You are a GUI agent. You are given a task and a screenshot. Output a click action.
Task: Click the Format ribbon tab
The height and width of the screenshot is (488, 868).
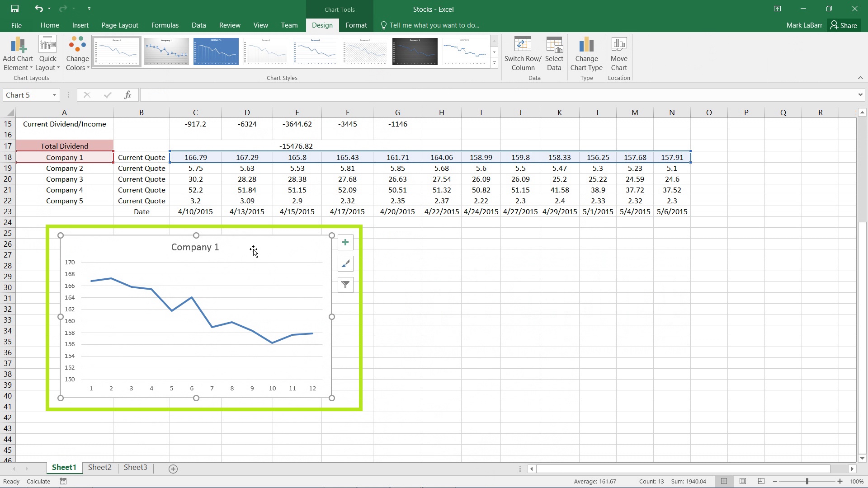[356, 25]
